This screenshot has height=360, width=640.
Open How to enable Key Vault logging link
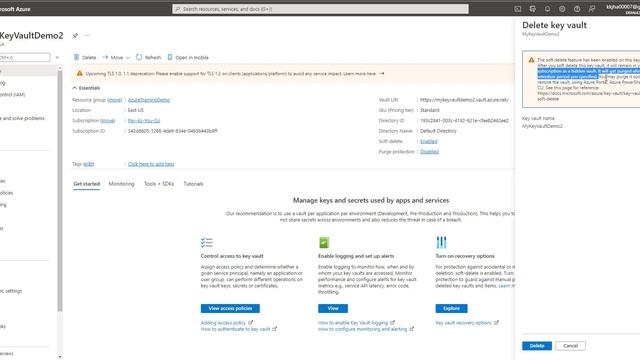coord(353,323)
